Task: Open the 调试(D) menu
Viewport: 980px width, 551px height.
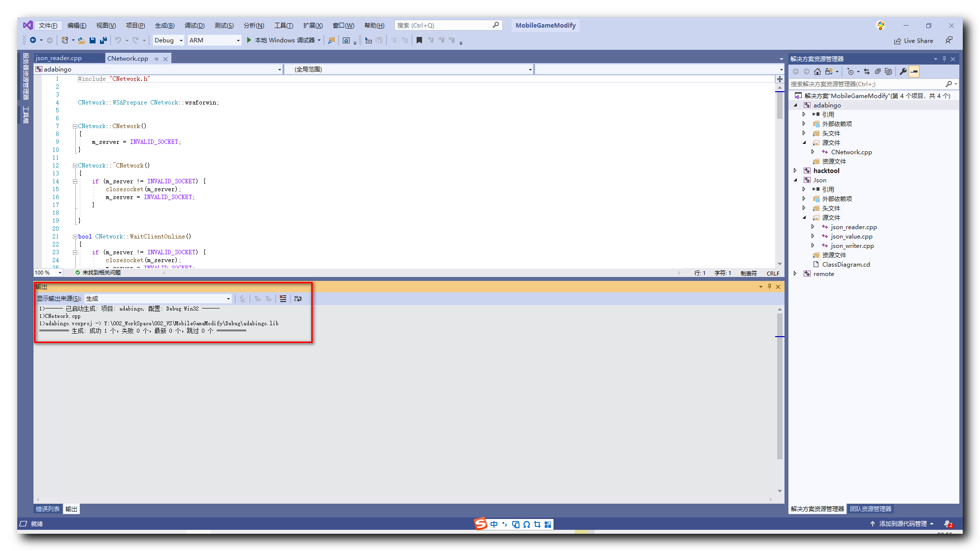Action: [x=194, y=26]
